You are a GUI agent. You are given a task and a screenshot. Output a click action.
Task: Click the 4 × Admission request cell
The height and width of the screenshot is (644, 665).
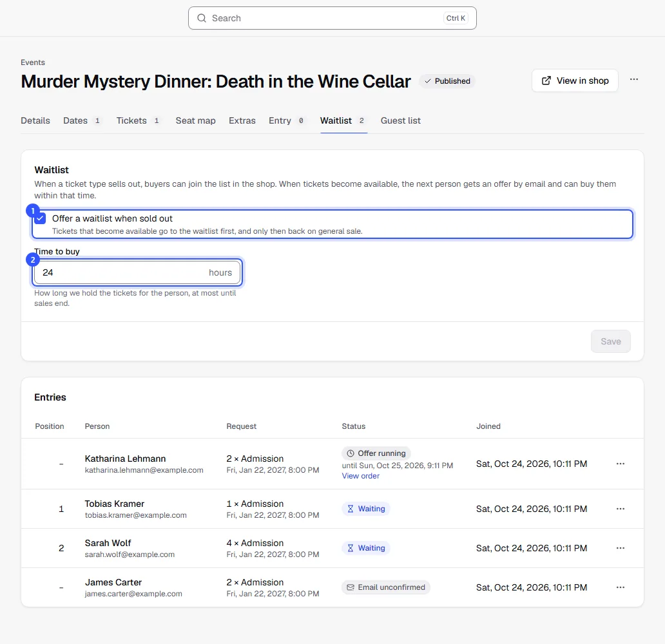click(255, 543)
